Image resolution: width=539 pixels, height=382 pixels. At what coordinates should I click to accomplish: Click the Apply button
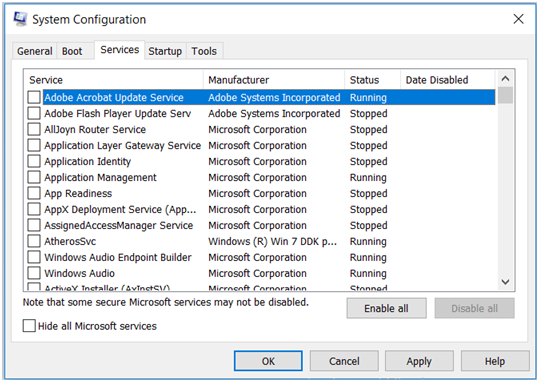click(x=419, y=361)
